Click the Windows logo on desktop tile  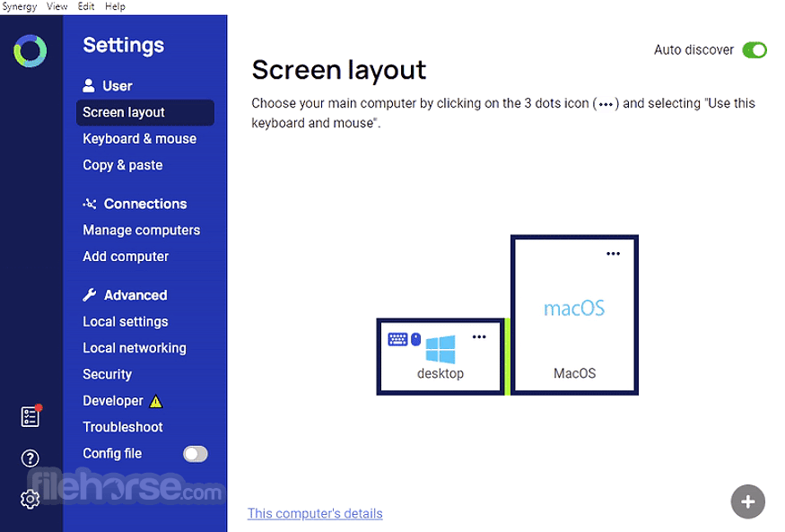pyautogui.click(x=440, y=349)
